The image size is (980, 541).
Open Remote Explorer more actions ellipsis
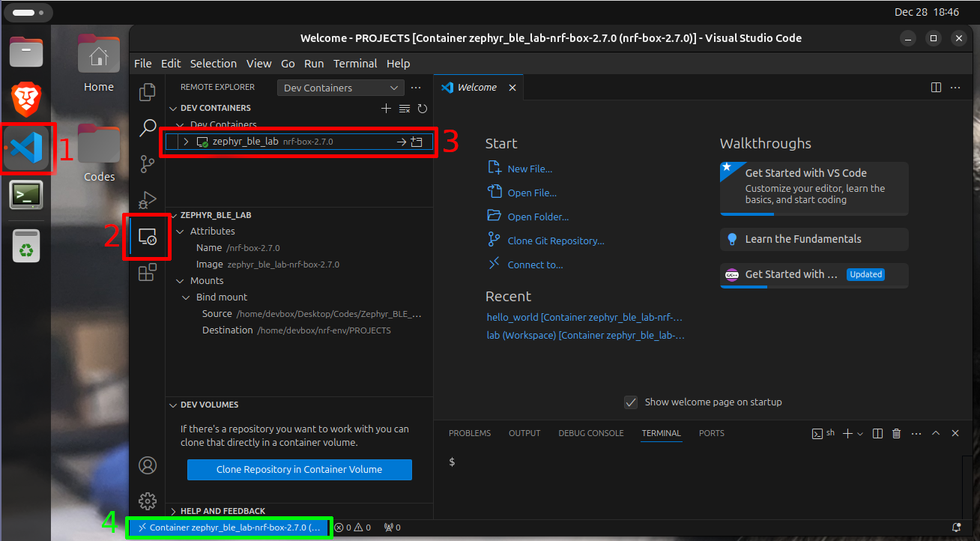(x=417, y=88)
